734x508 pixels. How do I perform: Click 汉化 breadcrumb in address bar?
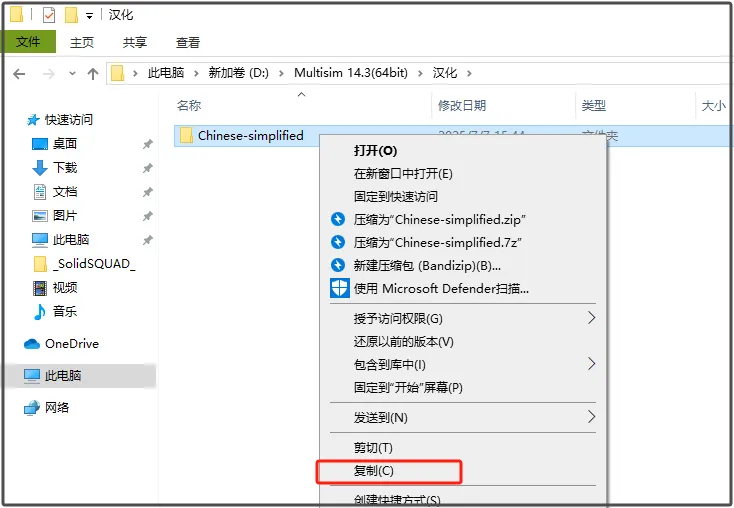click(x=444, y=73)
